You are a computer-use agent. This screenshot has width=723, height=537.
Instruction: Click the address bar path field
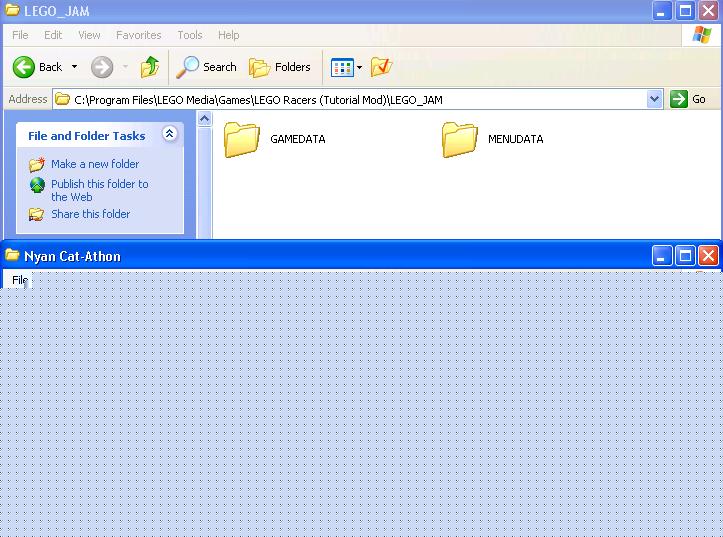pyautogui.click(x=357, y=100)
